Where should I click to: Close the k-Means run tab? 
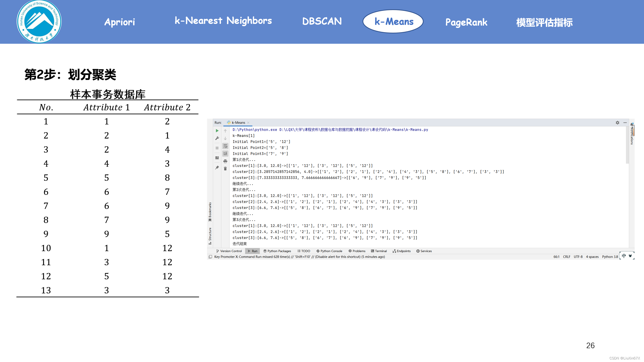click(248, 123)
